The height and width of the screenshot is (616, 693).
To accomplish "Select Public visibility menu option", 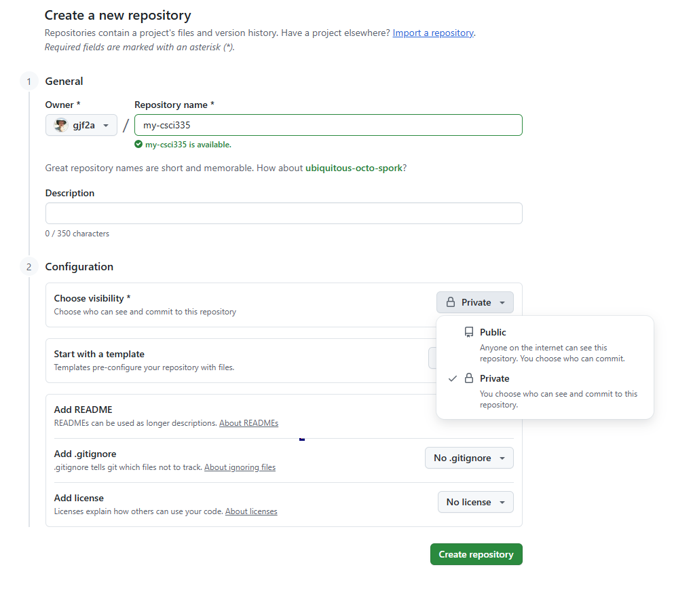I will pyautogui.click(x=544, y=344).
